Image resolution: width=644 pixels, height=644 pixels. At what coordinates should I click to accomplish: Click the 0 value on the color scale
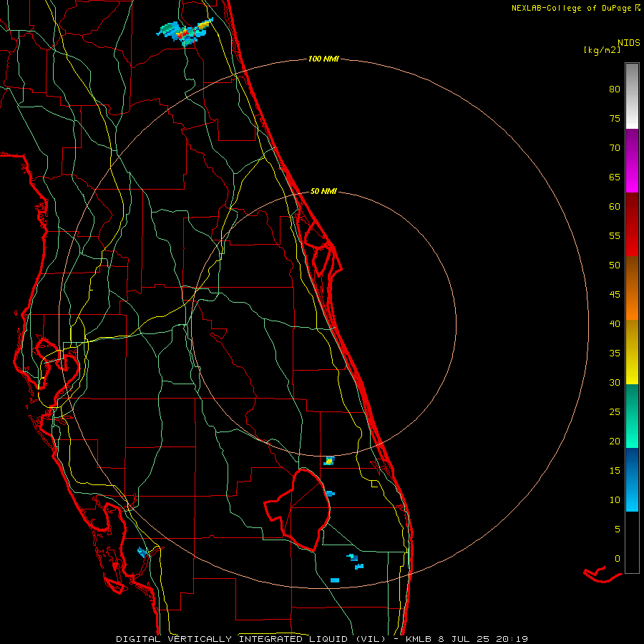pyautogui.click(x=618, y=559)
